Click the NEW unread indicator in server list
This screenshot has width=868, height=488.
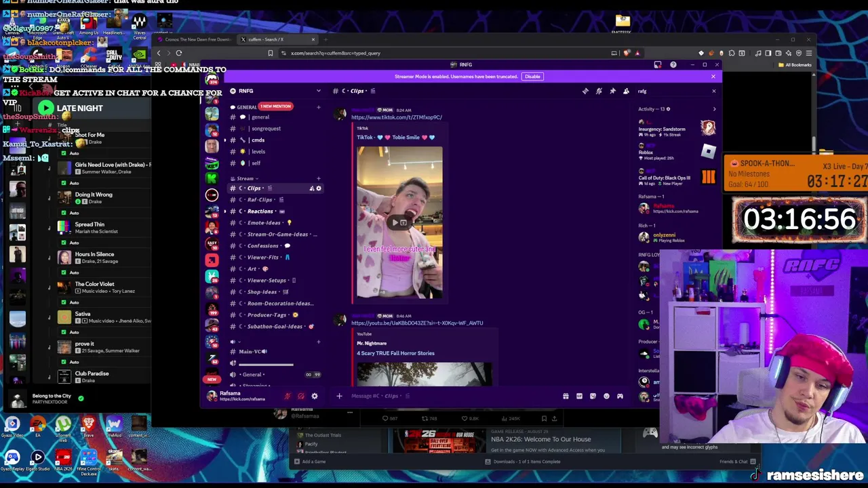[x=212, y=380]
